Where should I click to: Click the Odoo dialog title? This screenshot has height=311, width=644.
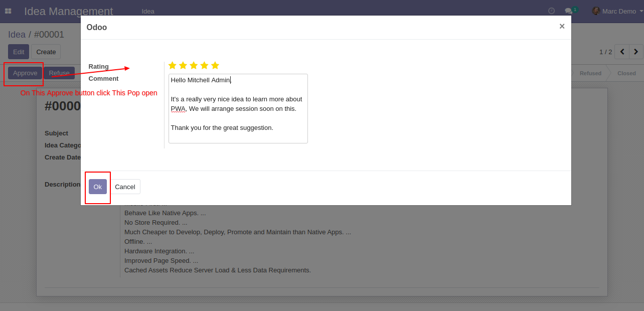[x=97, y=28]
